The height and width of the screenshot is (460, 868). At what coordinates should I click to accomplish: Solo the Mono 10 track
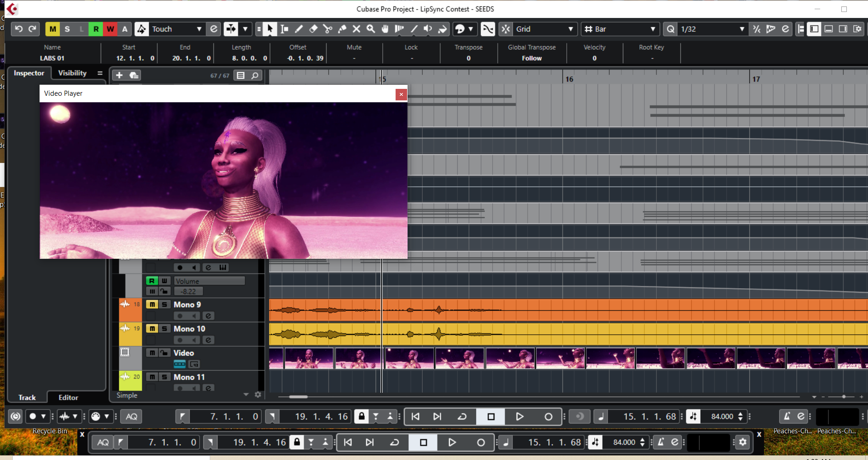[164, 329]
